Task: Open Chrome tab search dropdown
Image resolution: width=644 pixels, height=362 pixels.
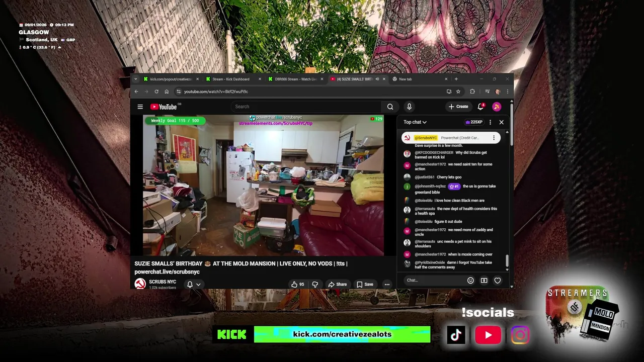Action: (135, 79)
